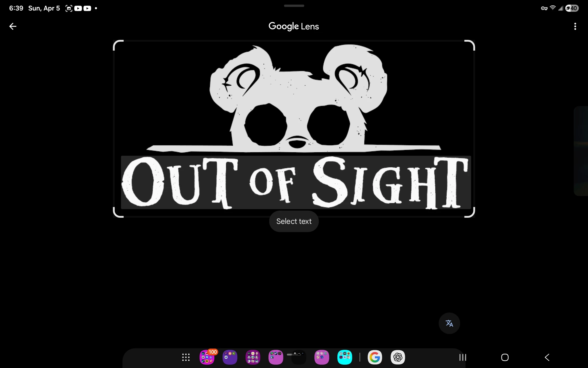The width and height of the screenshot is (588, 368).
Task: Click the Out of Sight logo text
Action: tap(296, 182)
